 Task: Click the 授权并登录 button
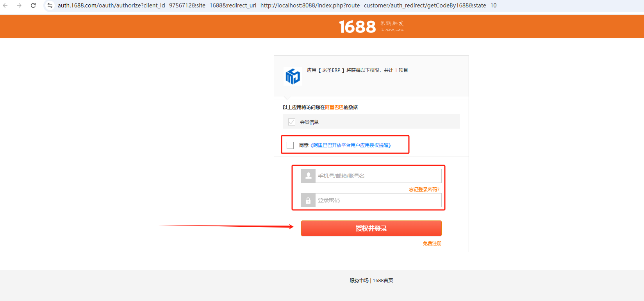[371, 228]
